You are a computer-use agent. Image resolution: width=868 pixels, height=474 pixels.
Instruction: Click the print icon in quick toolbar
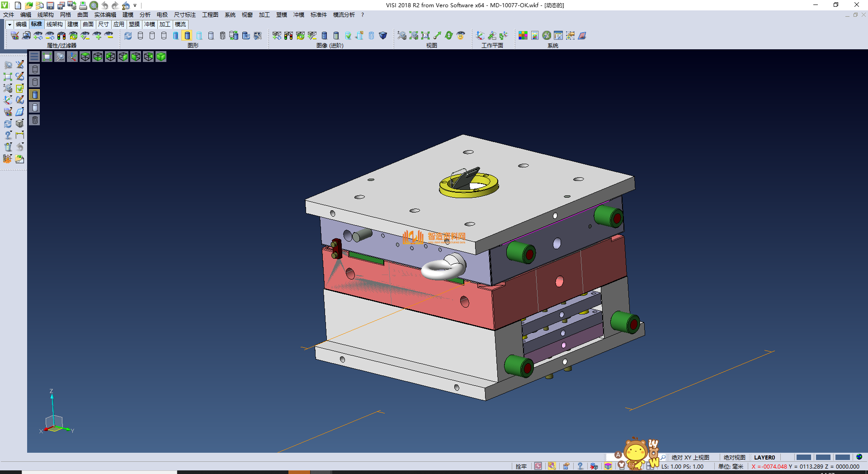83,5
